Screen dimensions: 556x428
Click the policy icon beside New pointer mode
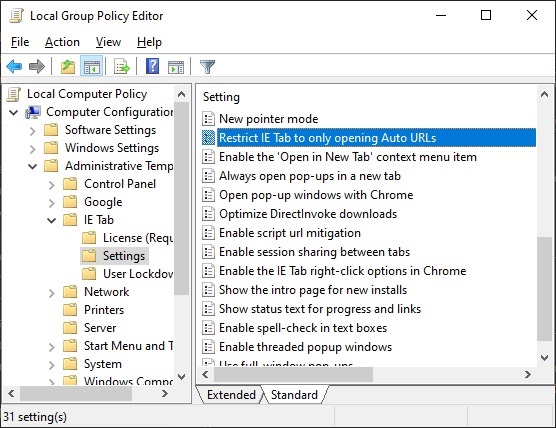tap(208, 119)
